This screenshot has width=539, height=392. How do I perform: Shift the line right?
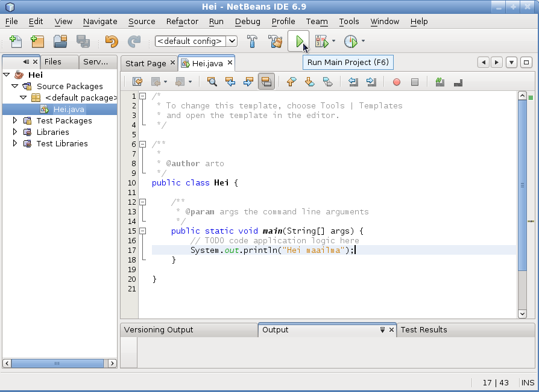click(x=371, y=82)
